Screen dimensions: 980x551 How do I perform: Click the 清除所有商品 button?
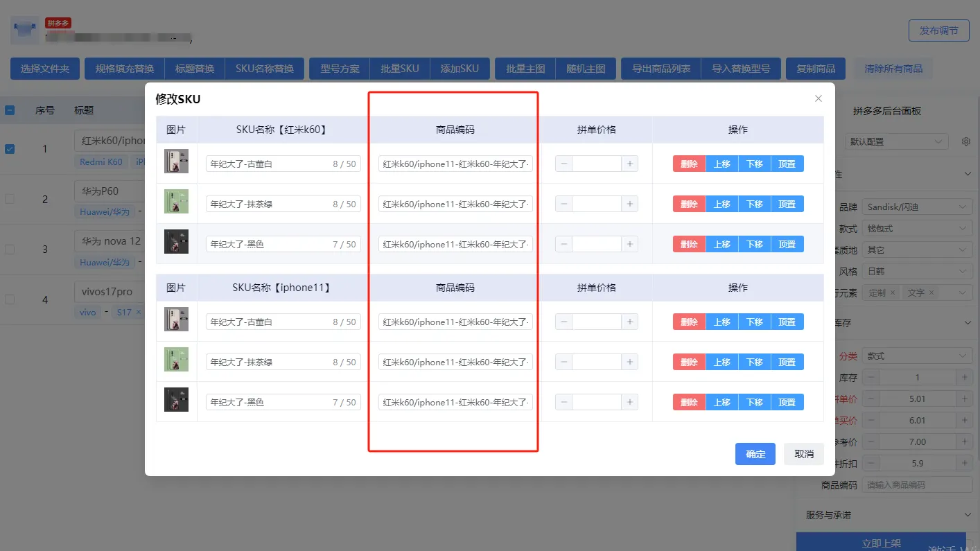tap(893, 69)
